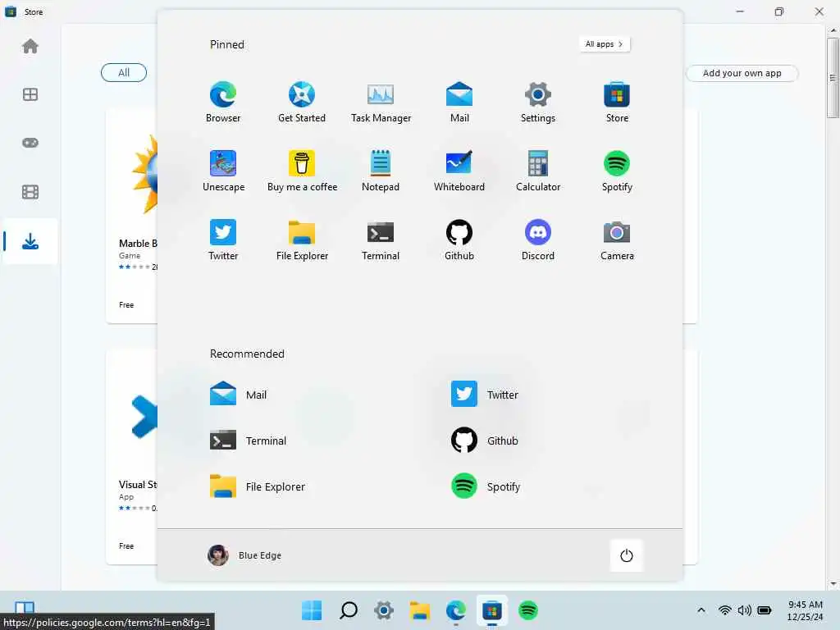Open the Visual Studio app card in Store
The width and height of the screenshot is (840, 630).
[x=132, y=457]
